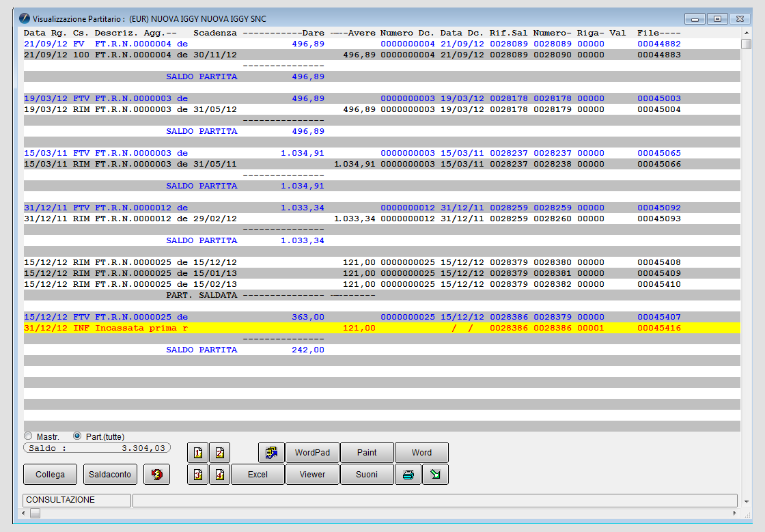Select row with file number 00045410
This screenshot has height=532, width=765.
[x=382, y=284]
